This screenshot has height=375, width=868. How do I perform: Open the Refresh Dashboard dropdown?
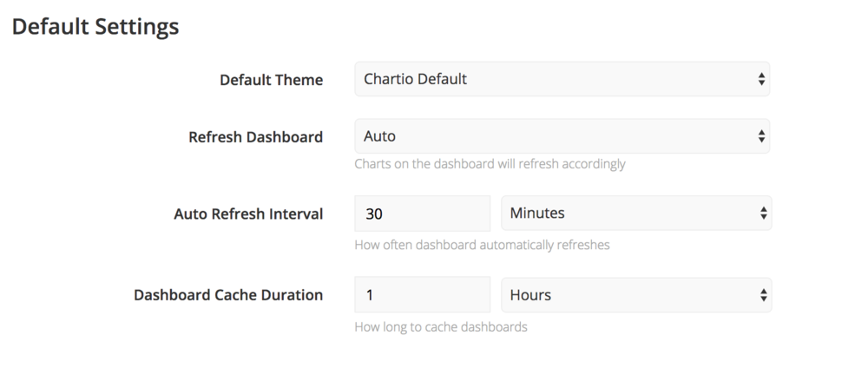tap(562, 135)
